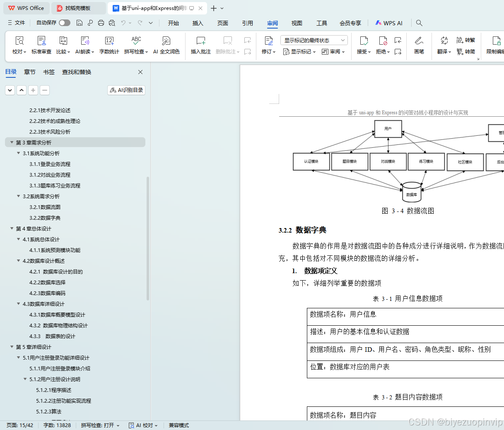
Task: Open the 显示标记的最终状态 dropdown
Action: [314, 40]
